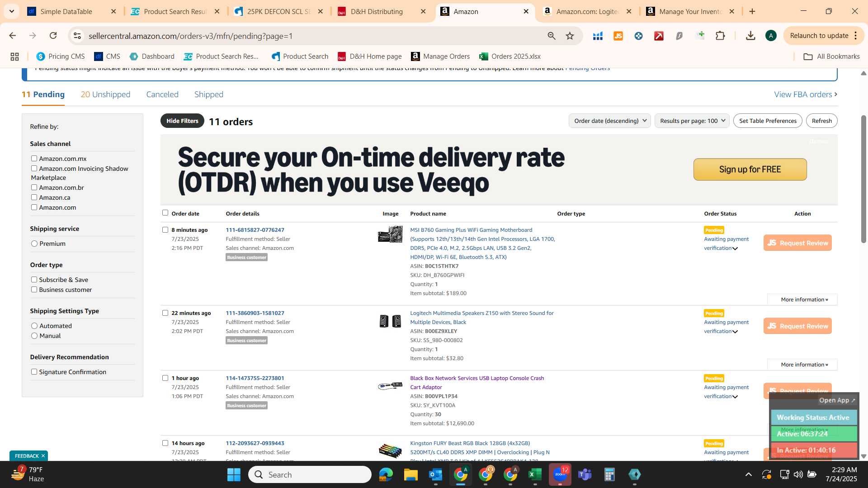Screen dimensions: 868x488
Task: Expand Awaiting payment verification for Black Box order
Action: click(x=726, y=392)
